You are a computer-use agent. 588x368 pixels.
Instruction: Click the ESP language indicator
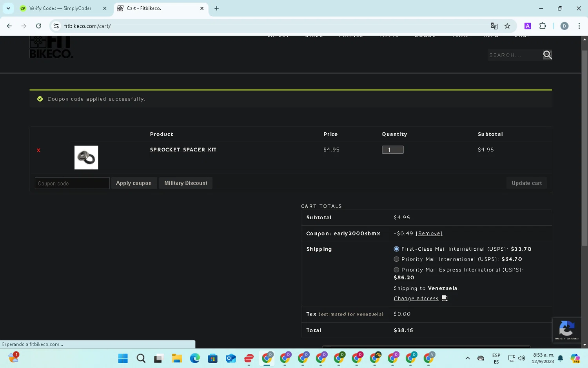(x=496, y=359)
